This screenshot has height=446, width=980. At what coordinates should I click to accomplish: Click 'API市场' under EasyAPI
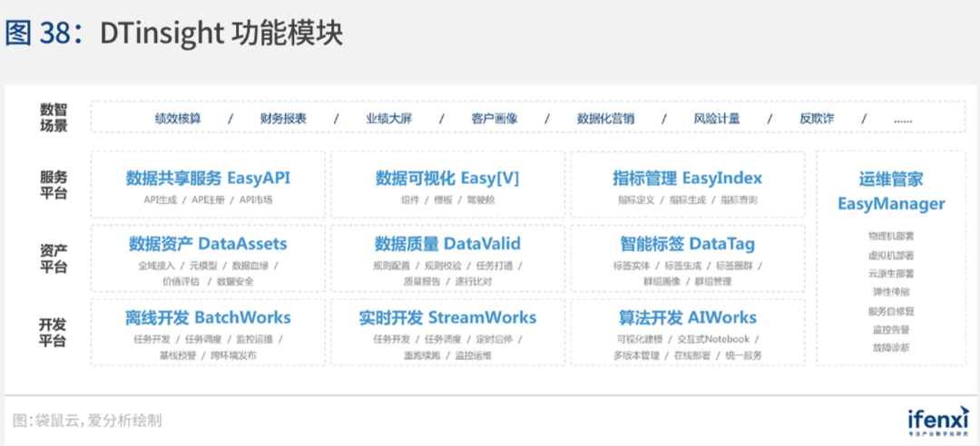256,200
